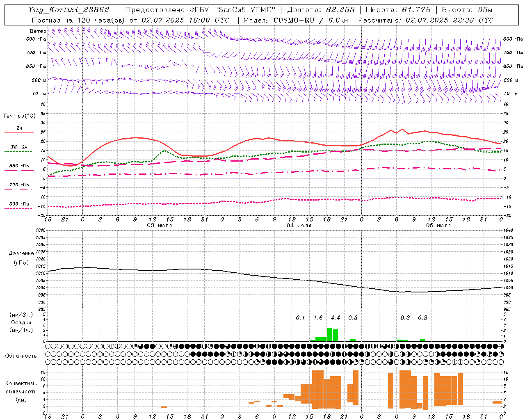Click the Долгота: 82.253 value
This screenshot has height=420, width=525.
pos(320,10)
